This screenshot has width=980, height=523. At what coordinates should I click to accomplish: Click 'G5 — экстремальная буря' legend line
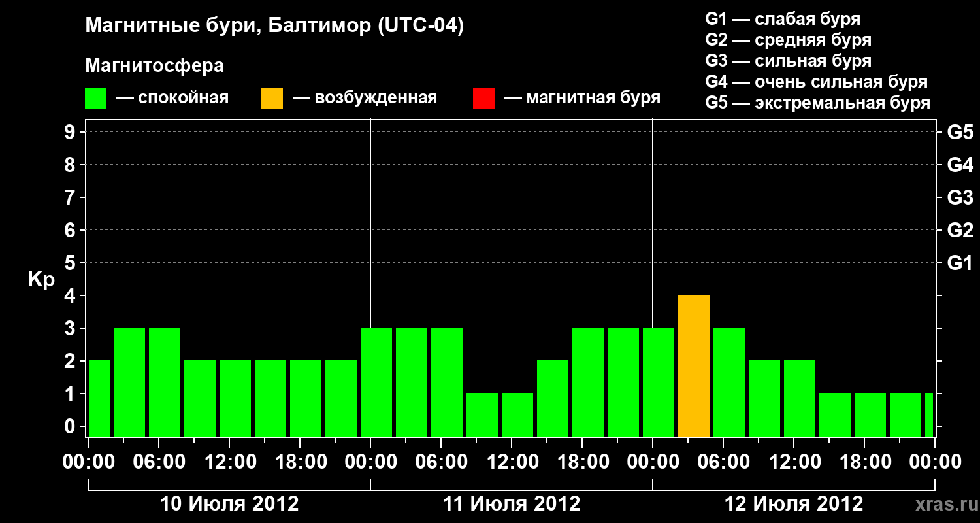tap(817, 103)
